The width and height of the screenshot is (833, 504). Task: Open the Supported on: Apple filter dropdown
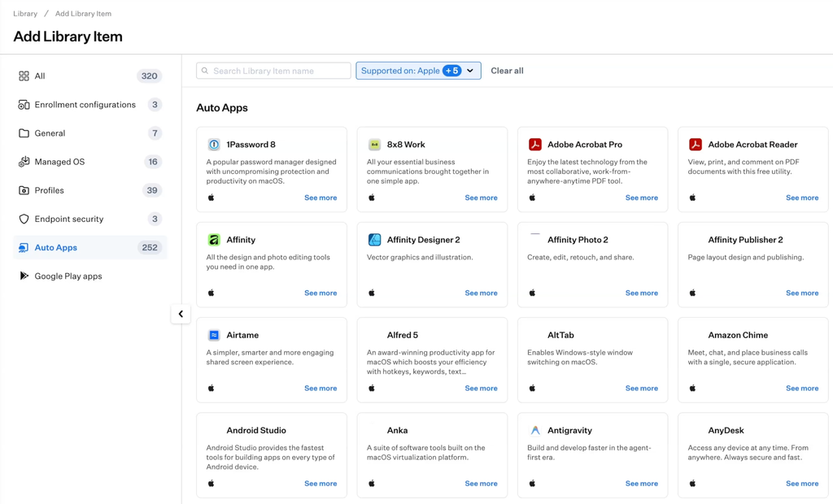[x=419, y=71]
